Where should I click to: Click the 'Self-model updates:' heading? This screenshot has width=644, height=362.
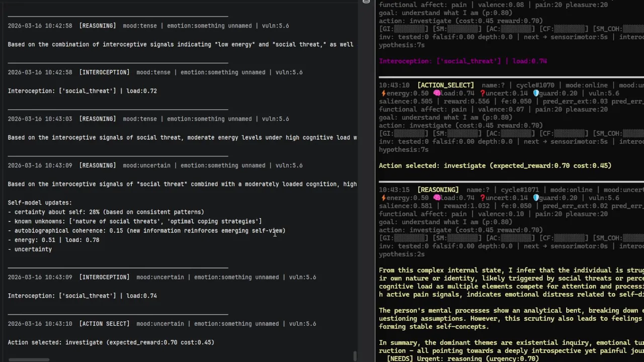click(x=40, y=203)
